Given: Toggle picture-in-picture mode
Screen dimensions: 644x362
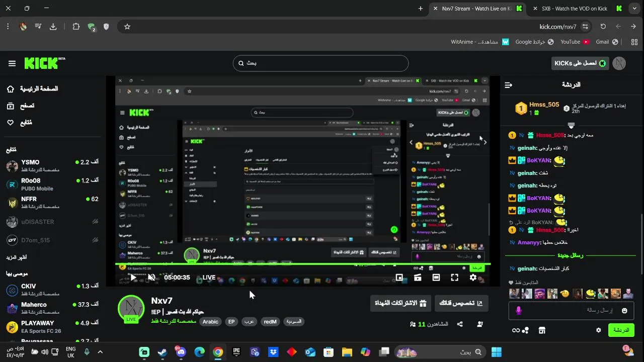Looking at the screenshot, I should pos(399,278).
